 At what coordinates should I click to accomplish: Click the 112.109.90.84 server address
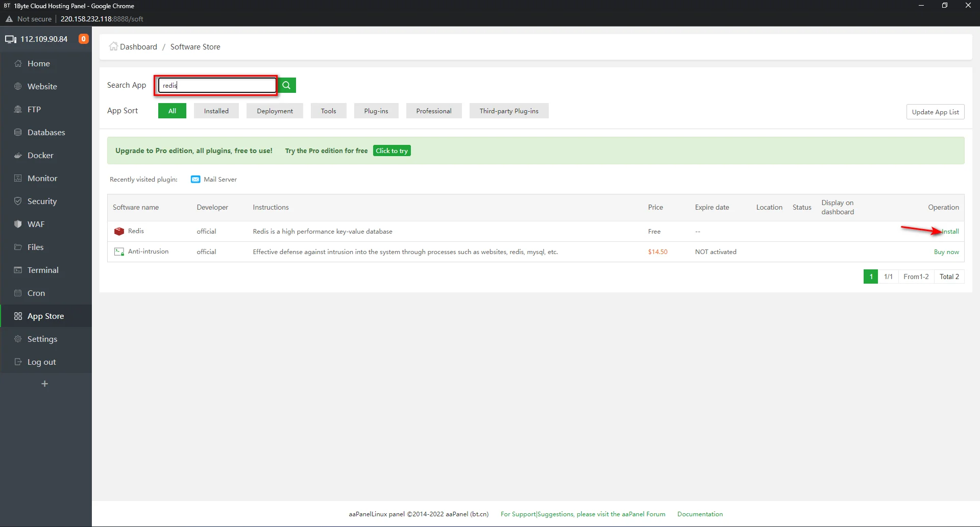tap(44, 39)
